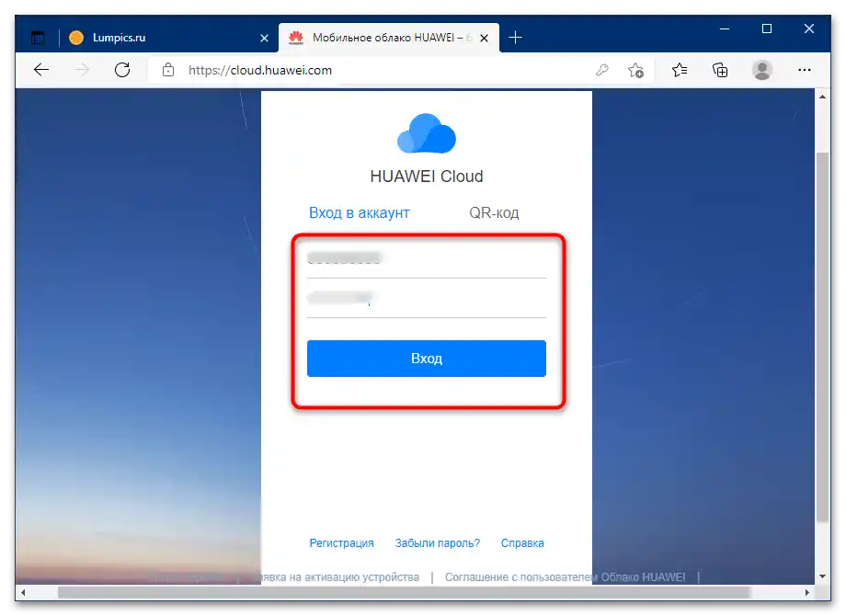Close the browser window

[809, 29]
